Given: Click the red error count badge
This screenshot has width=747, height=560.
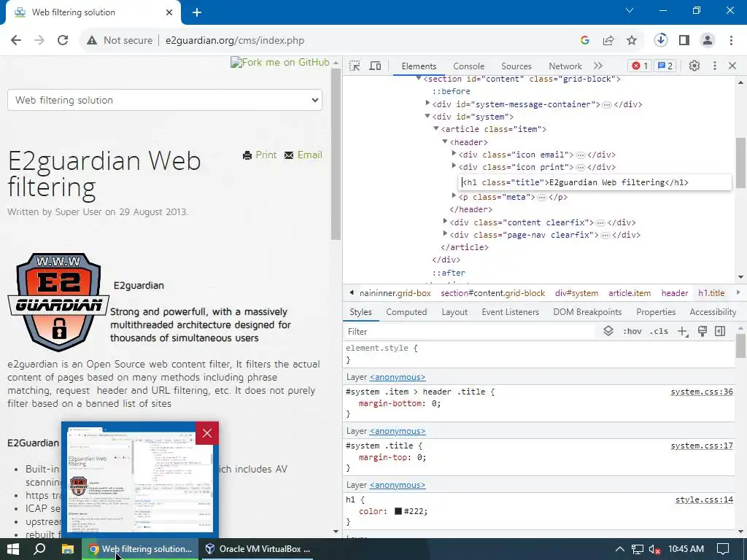Looking at the screenshot, I should pos(639,66).
